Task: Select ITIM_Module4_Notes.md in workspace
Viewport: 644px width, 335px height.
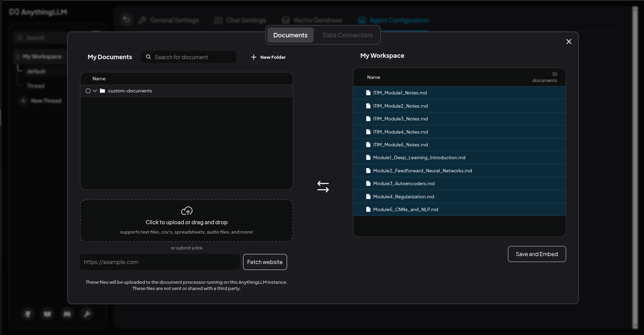Action: 459,132
